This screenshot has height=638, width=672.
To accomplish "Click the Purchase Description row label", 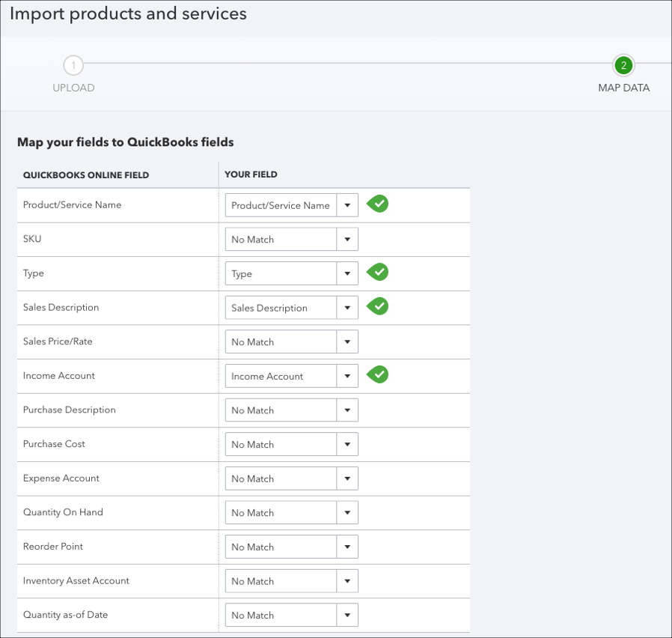I will click(x=69, y=410).
